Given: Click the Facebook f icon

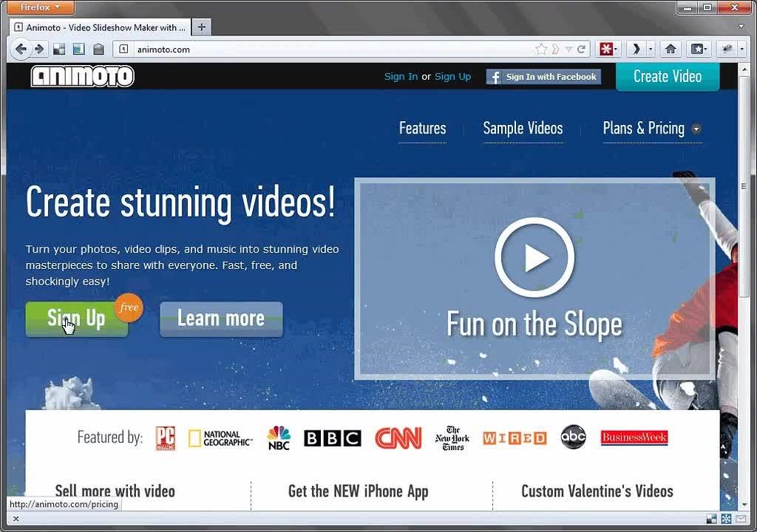Looking at the screenshot, I should click(495, 77).
